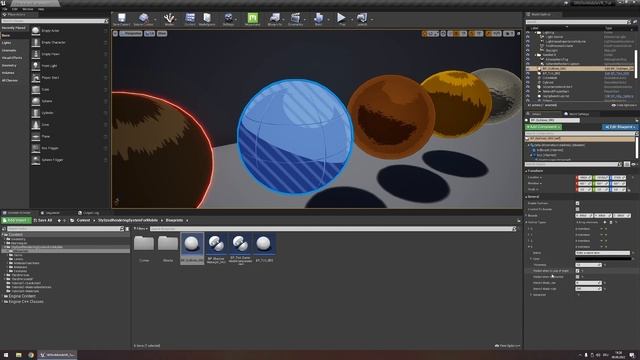Open the Edit menu
Image resolution: width=640 pixels, height=360 pixels.
[x=15, y=9]
